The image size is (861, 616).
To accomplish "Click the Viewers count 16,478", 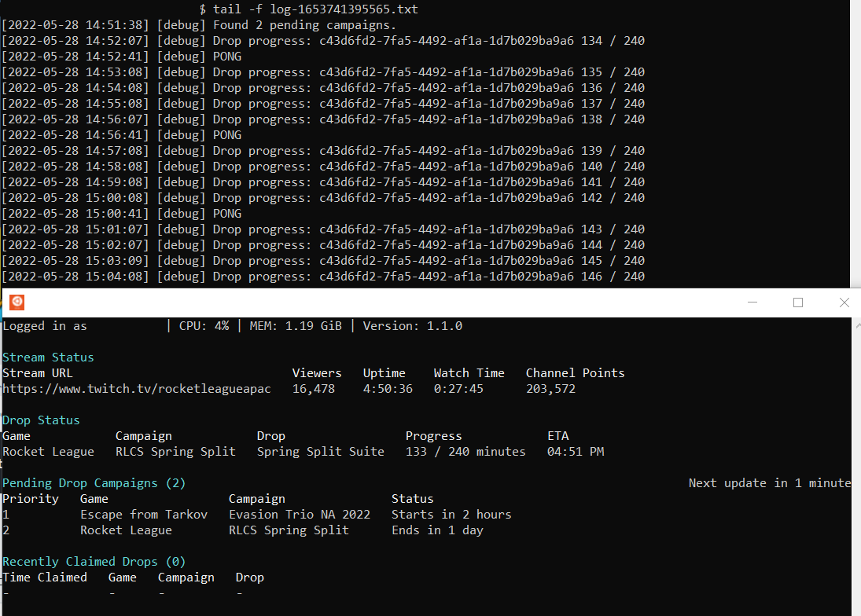I will tap(317, 388).
